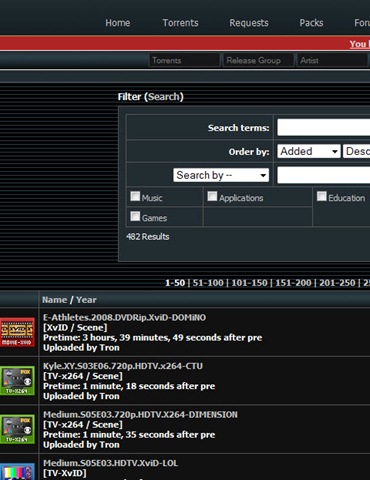Sort by Year column header
The width and height of the screenshot is (370, 480).
[86, 300]
